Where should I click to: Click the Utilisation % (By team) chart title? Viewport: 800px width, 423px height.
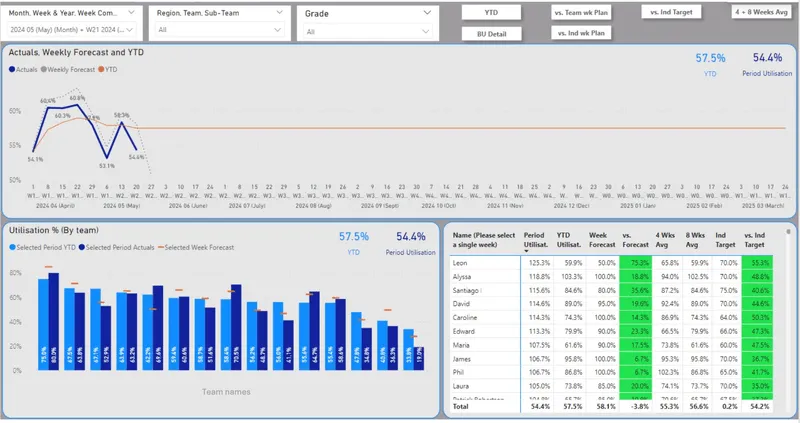pyautogui.click(x=54, y=230)
